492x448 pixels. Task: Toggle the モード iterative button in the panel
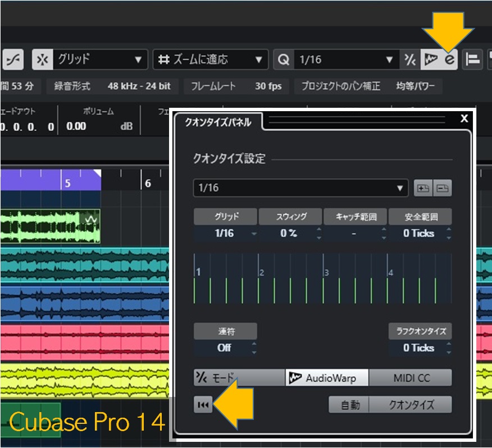click(239, 377)
